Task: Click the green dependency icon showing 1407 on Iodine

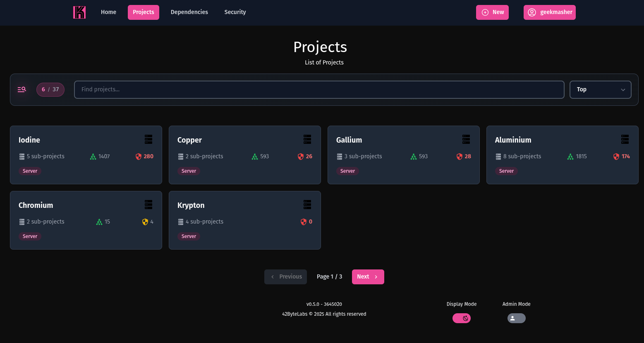Action: click(x=93, y=156)
